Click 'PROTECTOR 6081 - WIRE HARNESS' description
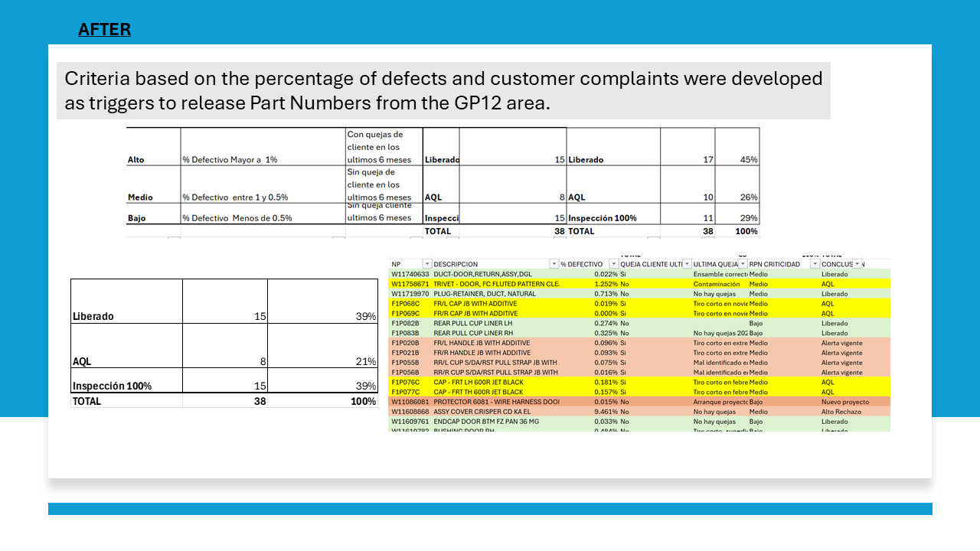 point(496,402)
